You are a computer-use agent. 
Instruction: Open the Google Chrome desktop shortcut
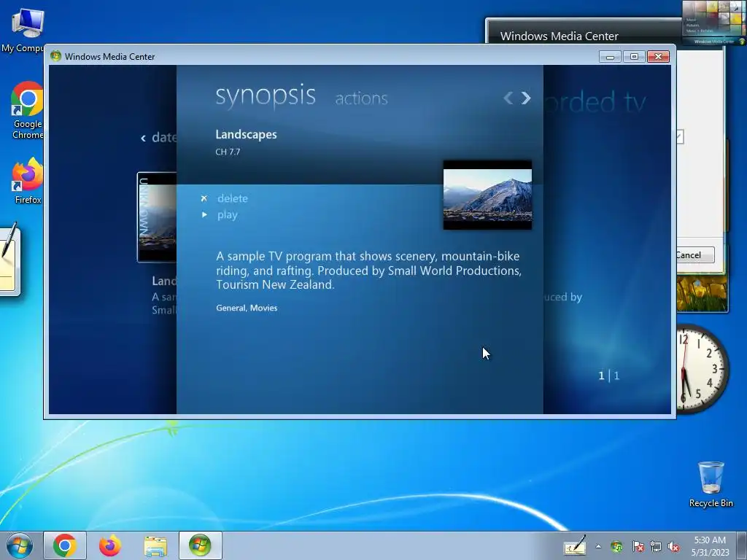point(27,111)
